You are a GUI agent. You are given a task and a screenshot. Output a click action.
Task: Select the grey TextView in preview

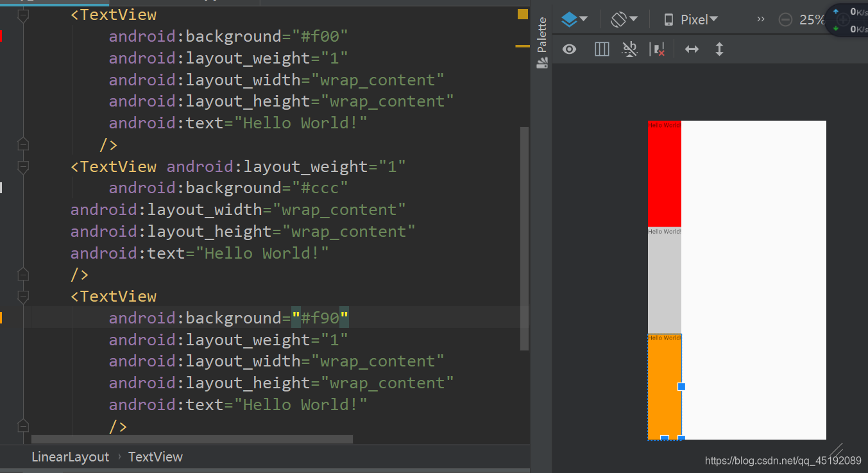[x=664, y=280]
